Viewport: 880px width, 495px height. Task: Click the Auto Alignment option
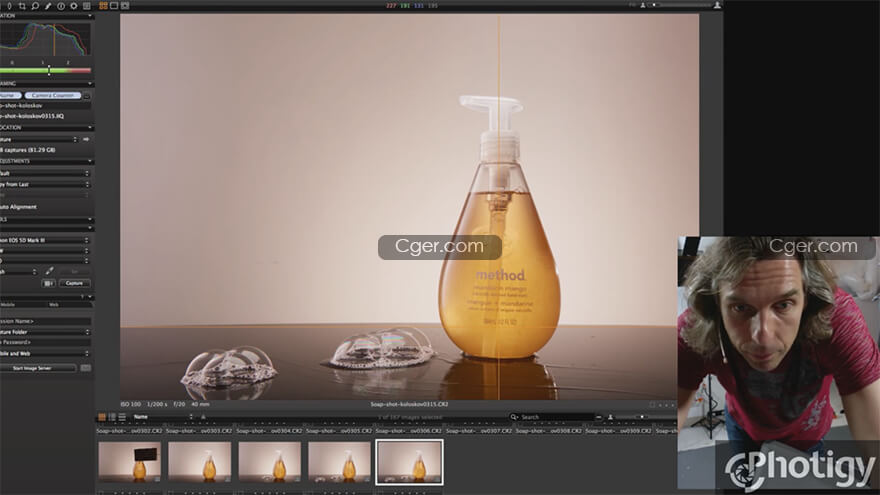tap(19, 207)
